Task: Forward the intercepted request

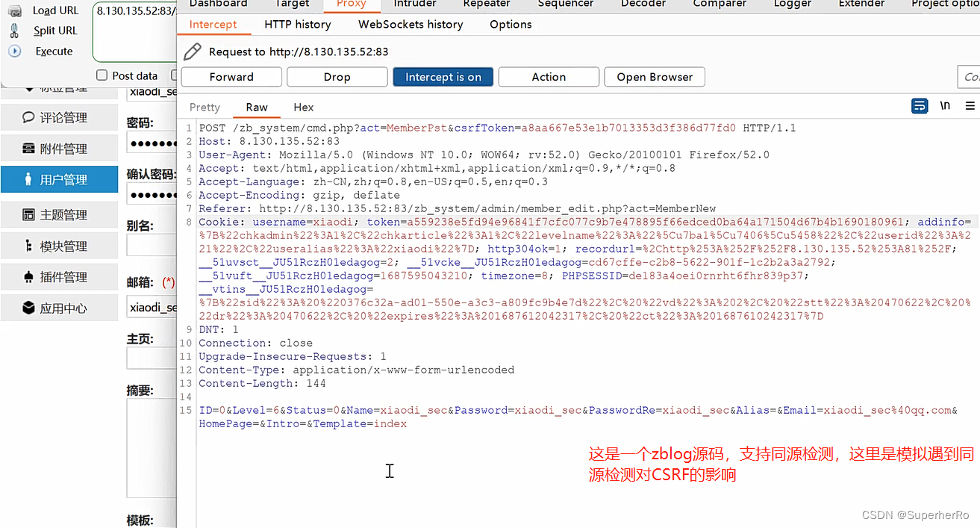Action: (231, 76)
